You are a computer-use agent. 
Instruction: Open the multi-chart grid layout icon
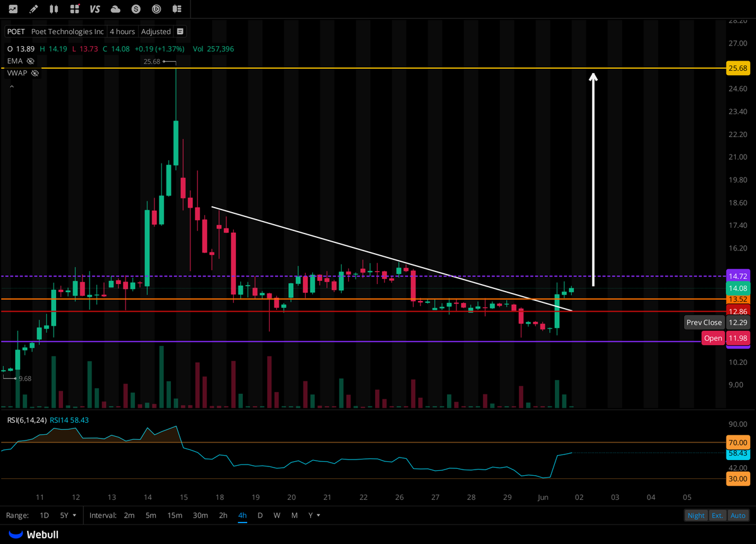click(74, 9)
